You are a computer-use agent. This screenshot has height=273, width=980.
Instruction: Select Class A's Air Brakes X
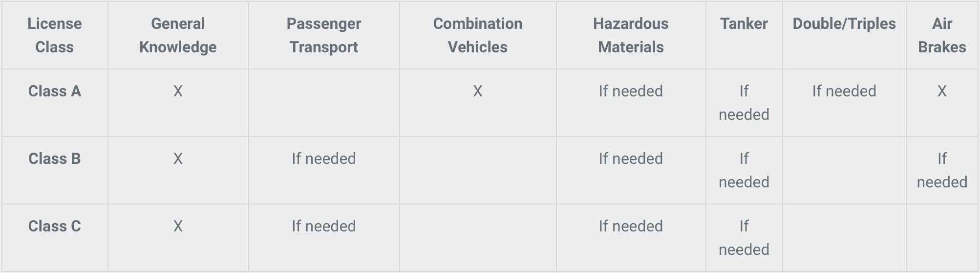(x=942, y=91)
